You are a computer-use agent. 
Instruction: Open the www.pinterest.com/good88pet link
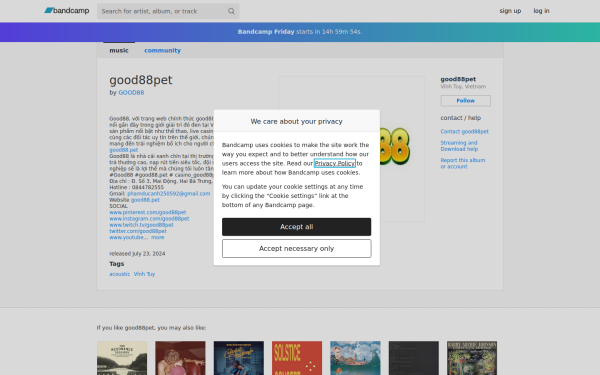point(148,212)
